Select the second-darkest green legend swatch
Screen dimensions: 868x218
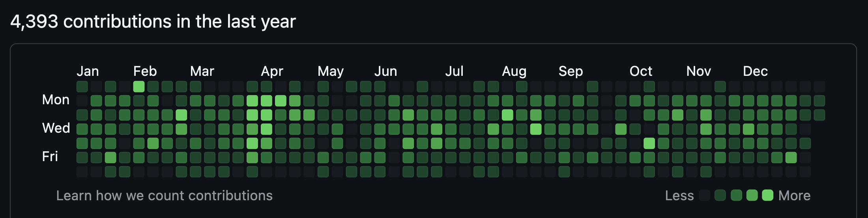tap(720, 195)
